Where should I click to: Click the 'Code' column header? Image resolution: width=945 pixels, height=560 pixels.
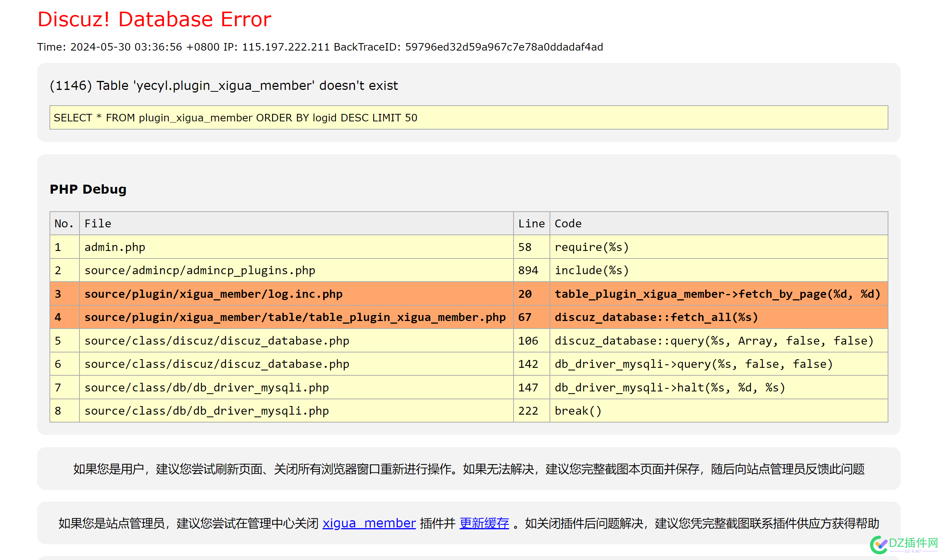coord(719,223)
